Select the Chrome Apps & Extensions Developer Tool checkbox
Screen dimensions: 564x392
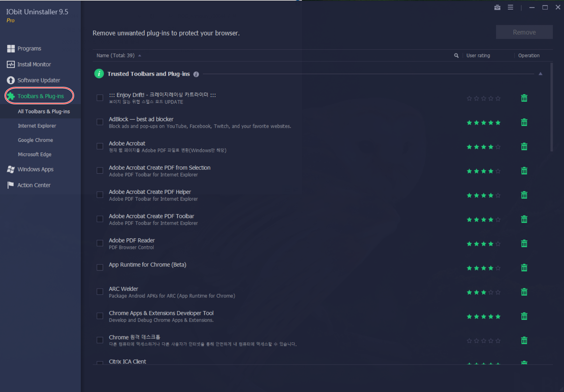click(x=100, y=316)
